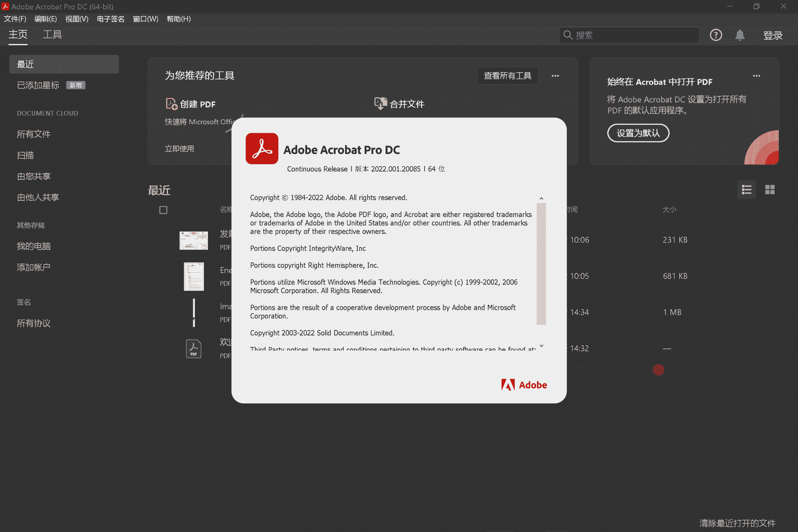798x532 pixels.
Task: Click the Adobe logo in About dialog
Action: coord(524,385)
